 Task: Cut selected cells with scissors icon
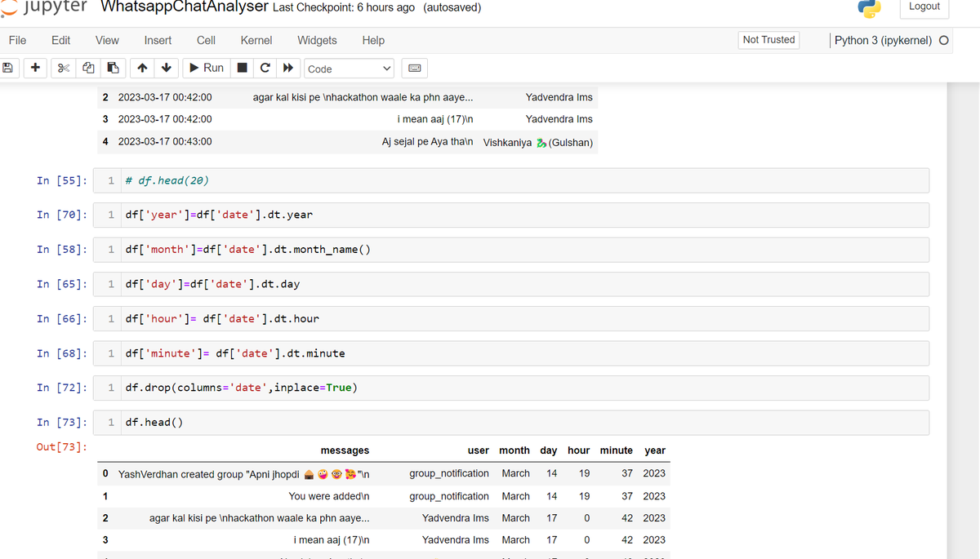62,69
